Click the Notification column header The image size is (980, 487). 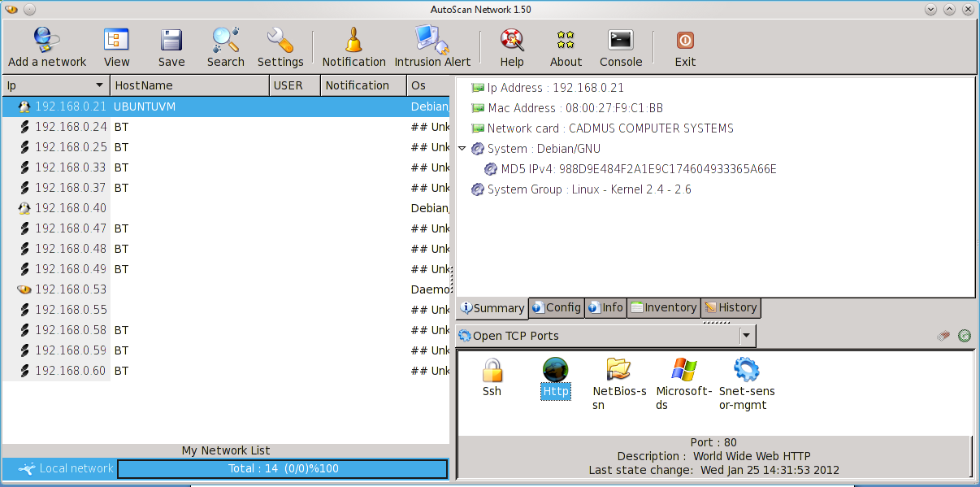[364, 85]
